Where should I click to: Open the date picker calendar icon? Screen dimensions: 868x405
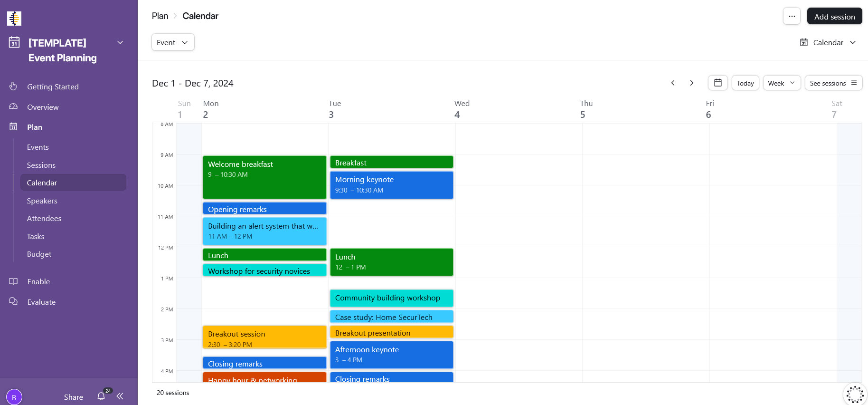click(717, 83)
